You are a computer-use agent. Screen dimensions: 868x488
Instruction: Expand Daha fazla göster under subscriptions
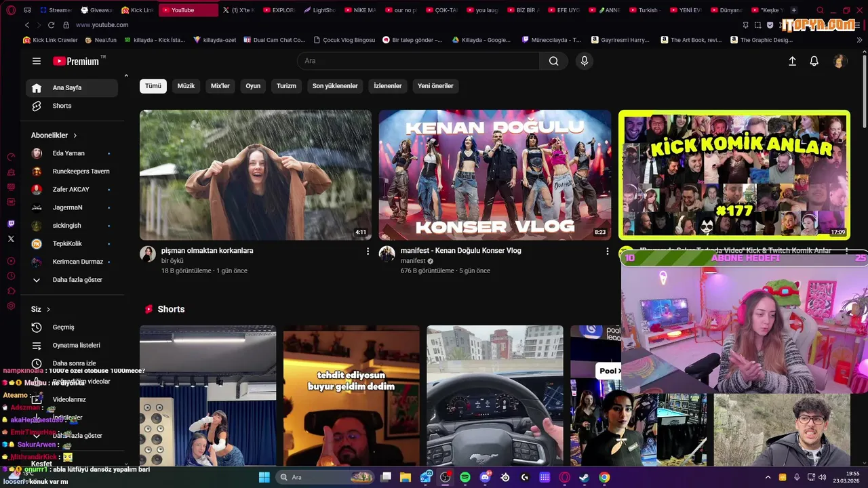(x=72, y=280)
